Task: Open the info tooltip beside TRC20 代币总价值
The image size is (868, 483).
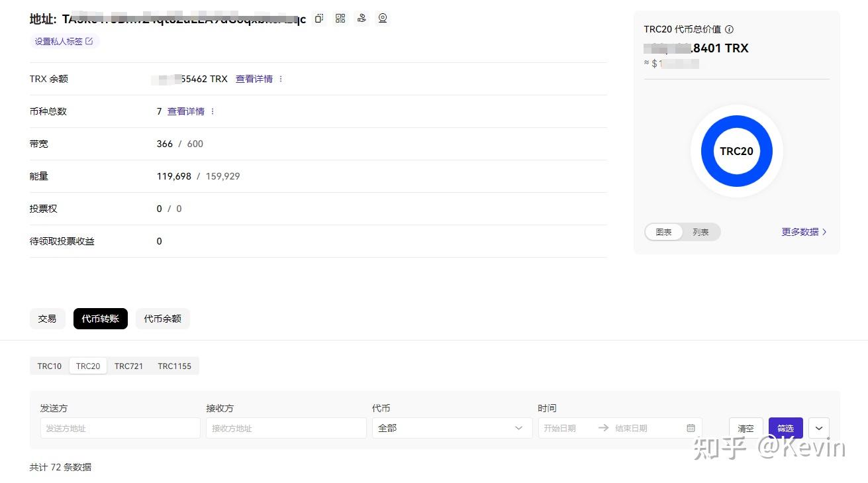Action: click(x=729, y=29)
